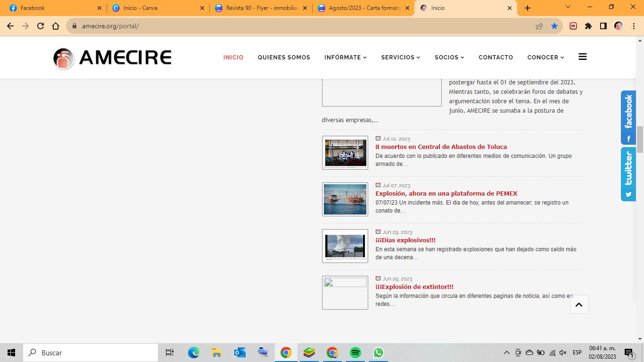644x362 pixels.
Task: Share this page from the address bar
Action: 539,26
